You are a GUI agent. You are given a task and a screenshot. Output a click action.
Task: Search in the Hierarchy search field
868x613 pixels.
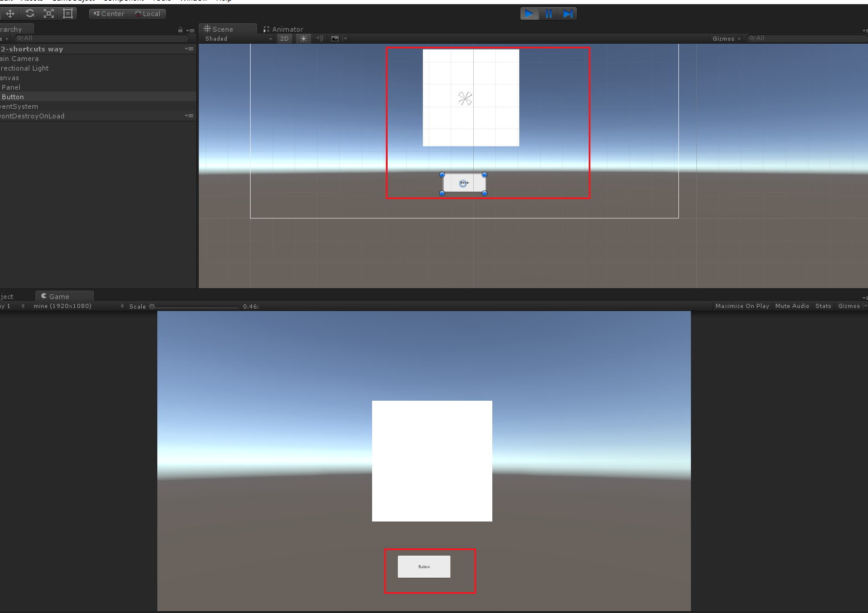pyautogui.click(x=102, y=38)
